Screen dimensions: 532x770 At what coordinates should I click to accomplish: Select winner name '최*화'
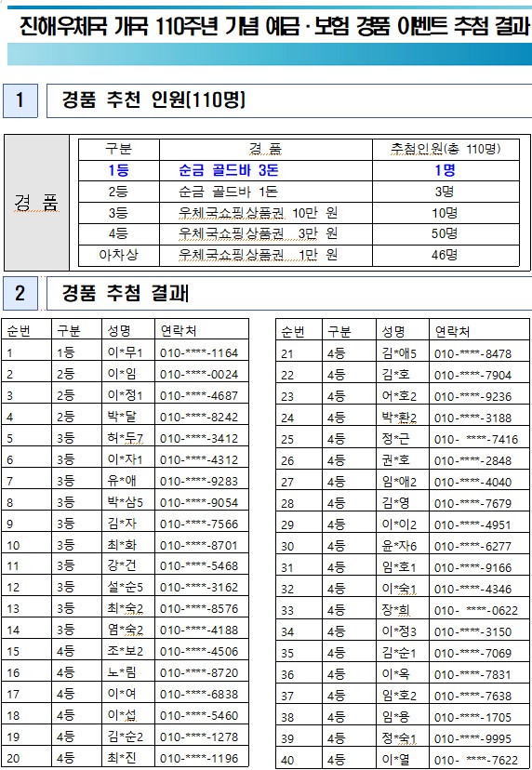point(121,545)
